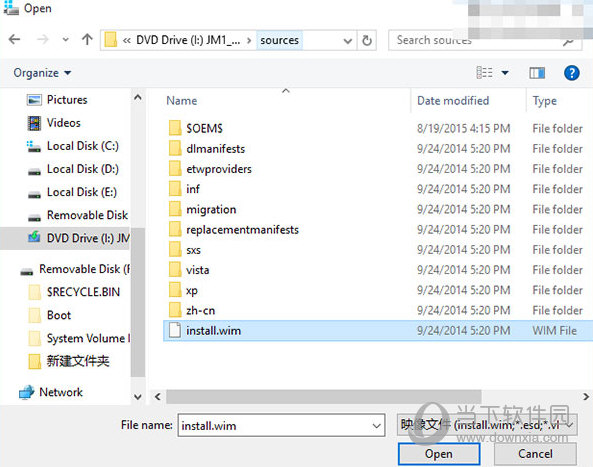Click the 'migration' folder name

[211, 209]
